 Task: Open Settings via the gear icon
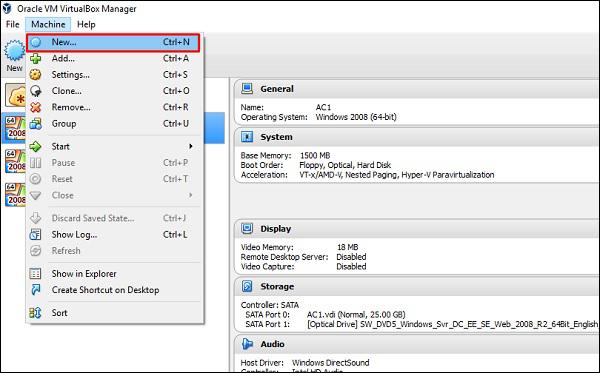click(36, 75)
